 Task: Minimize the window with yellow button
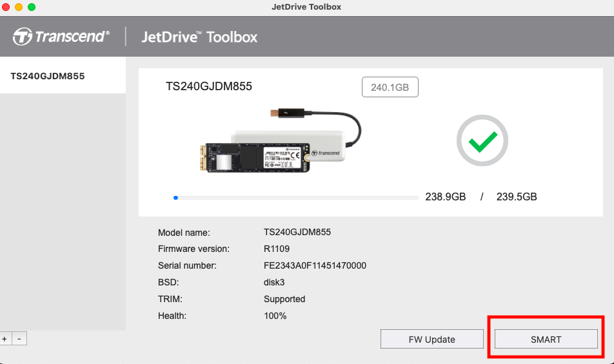tap(19, 7)
